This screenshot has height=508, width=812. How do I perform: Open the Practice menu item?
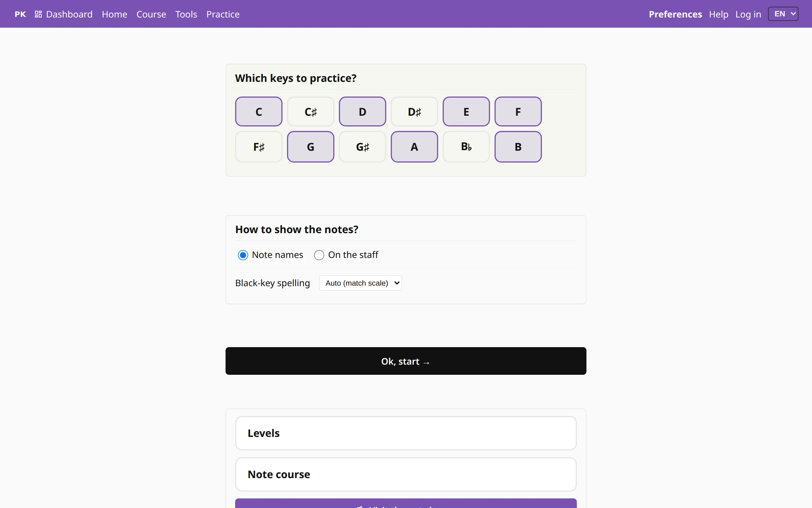click(223, 14)
